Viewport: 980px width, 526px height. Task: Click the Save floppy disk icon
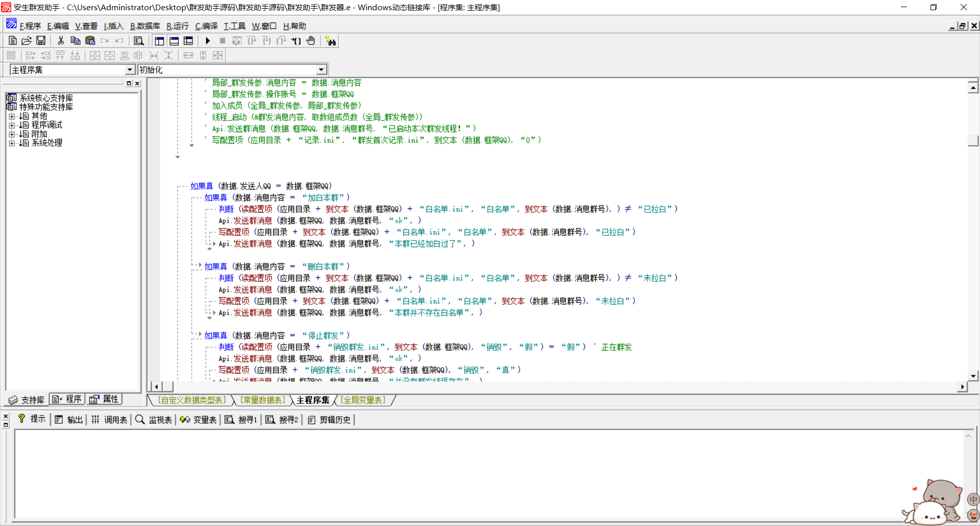tap(41, 41)
